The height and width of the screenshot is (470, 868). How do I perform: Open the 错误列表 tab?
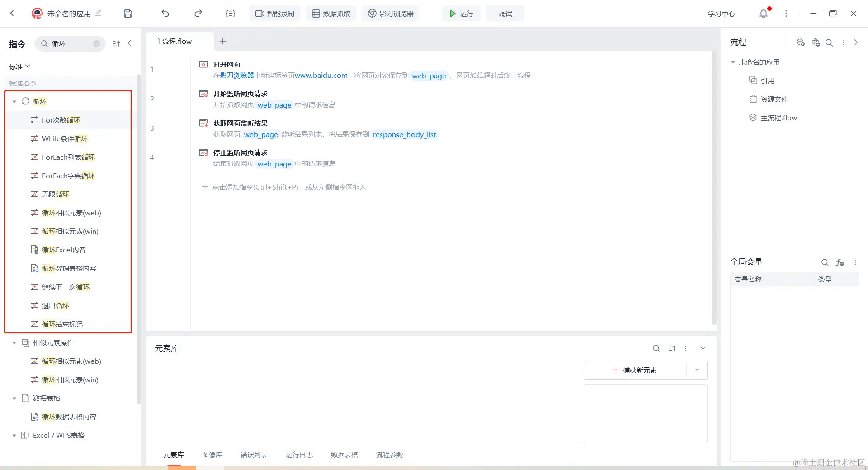pyautogui.click(x=254, y=455)
